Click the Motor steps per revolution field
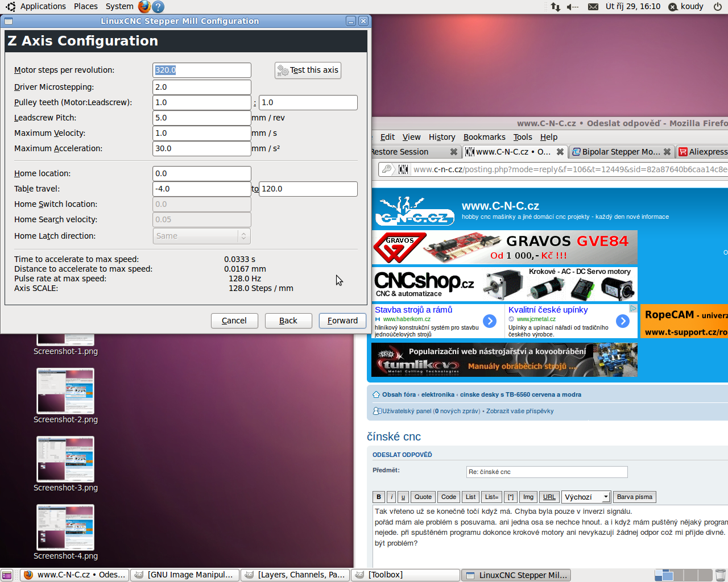The width and height of the screenshot is (728, 582). point(202,70)
